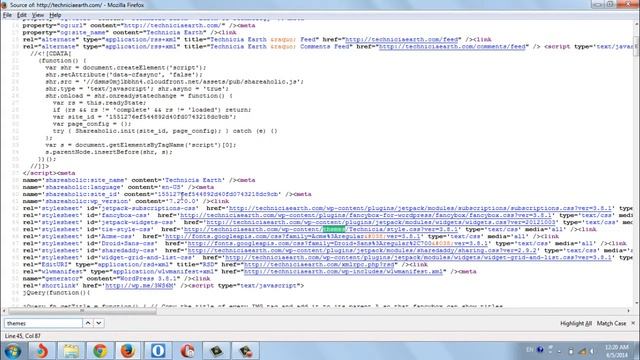Open the wp.me shortlink URL
Viewport: 640px width, 360px height.
coord(140,286)
